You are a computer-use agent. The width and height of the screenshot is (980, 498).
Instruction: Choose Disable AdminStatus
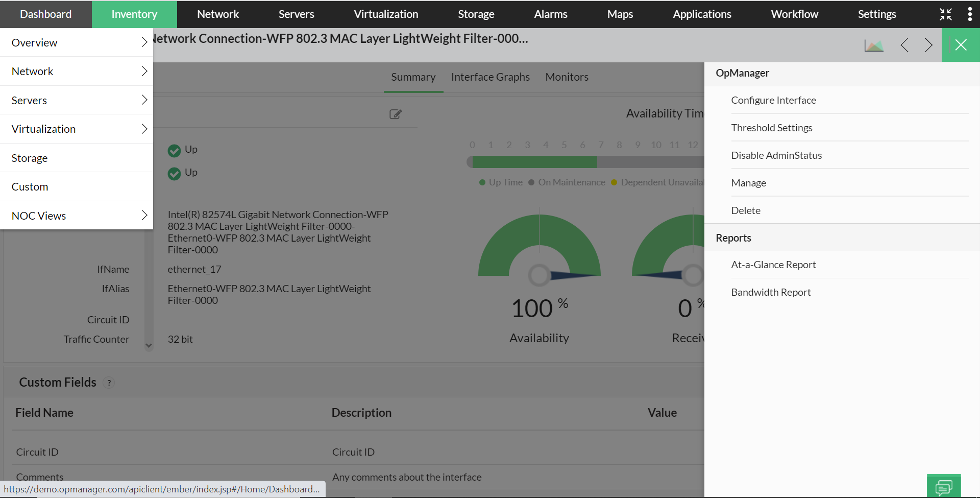[776, 155]
